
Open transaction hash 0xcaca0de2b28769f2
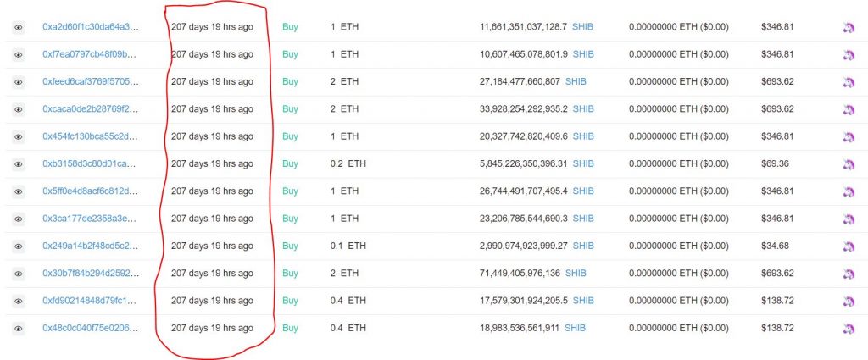pos(90,109)
